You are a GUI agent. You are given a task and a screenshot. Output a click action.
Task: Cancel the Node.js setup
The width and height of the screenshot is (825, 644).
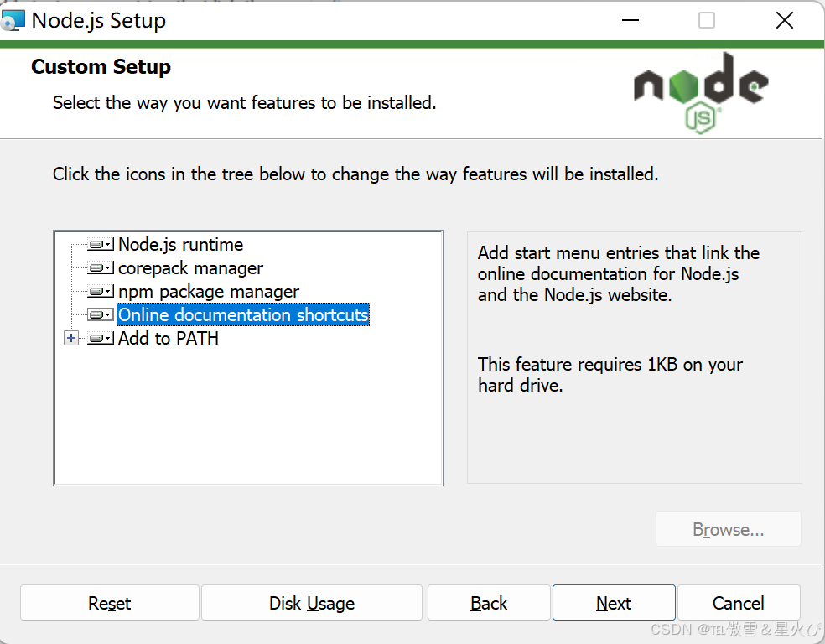click(739, 603)
